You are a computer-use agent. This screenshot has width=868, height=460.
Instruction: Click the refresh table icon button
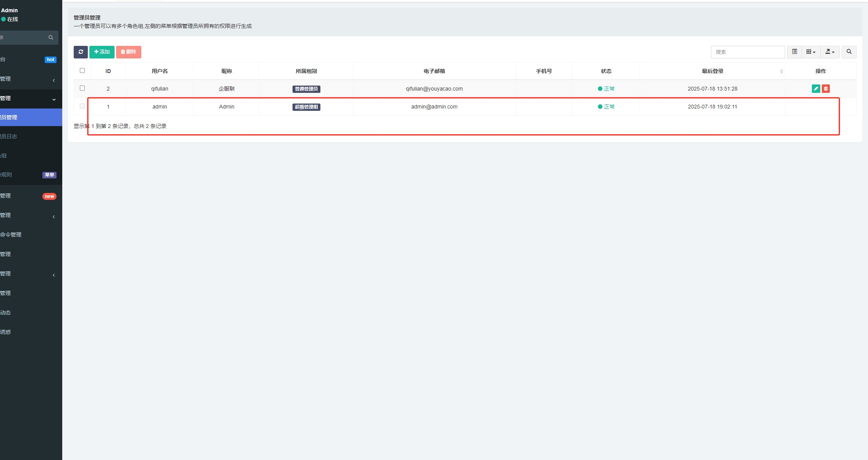[81, 52]
